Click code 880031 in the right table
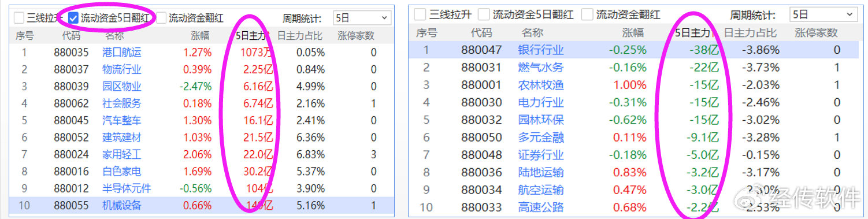The height and width of the screenshot is (219, 868). click(481, 68)
